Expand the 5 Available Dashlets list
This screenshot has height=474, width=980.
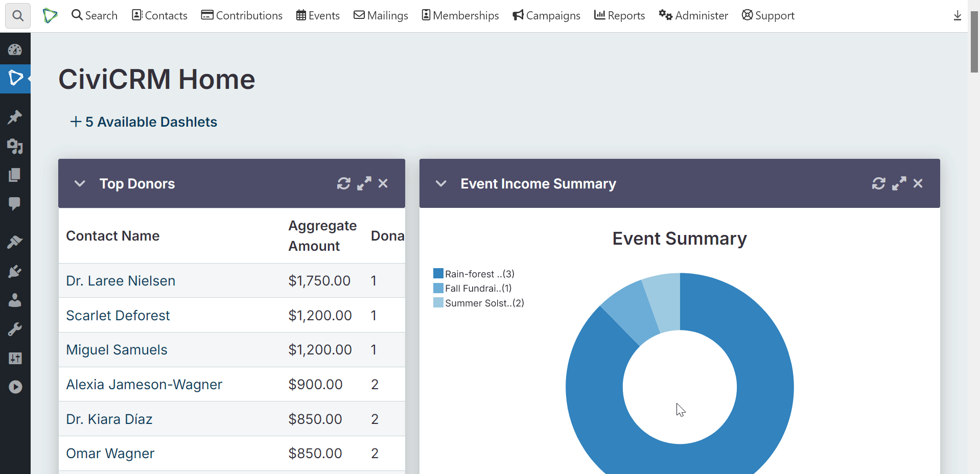pyautogui.click(x=144, y=122)
